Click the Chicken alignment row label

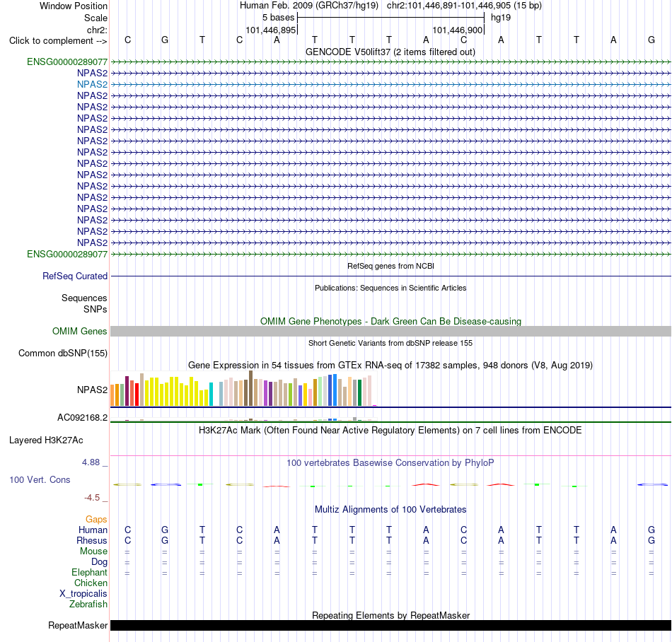tap(91, 583)
